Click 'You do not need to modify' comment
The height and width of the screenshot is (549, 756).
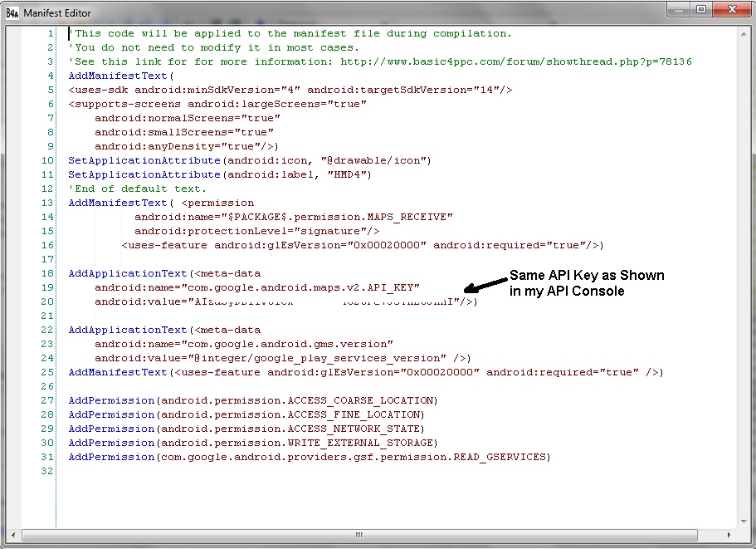tap(213, 48)
